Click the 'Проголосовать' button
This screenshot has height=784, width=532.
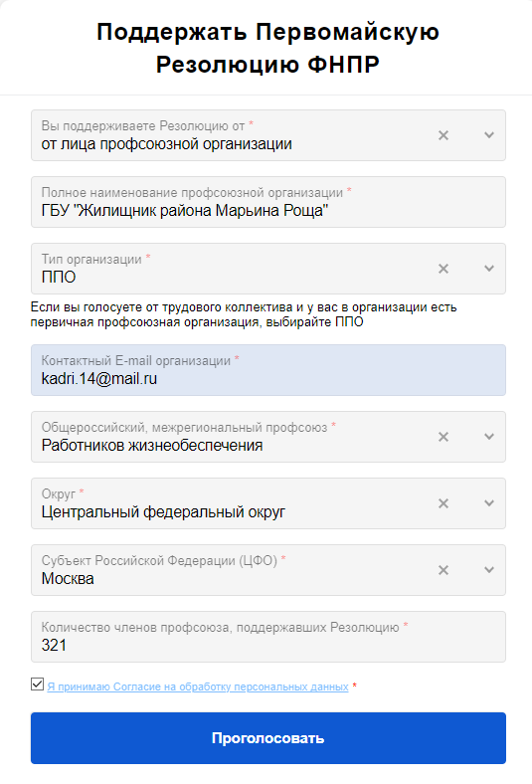(268, 738)
